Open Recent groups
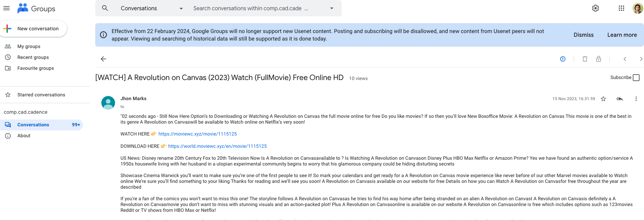This screenshot has width=644, height=220. click(33, 57)
